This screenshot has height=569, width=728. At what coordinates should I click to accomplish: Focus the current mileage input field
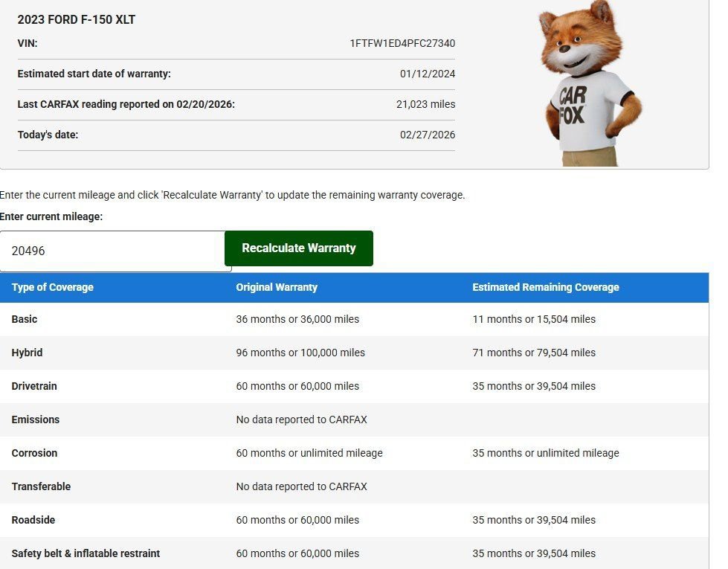click(x=115, y=251)
